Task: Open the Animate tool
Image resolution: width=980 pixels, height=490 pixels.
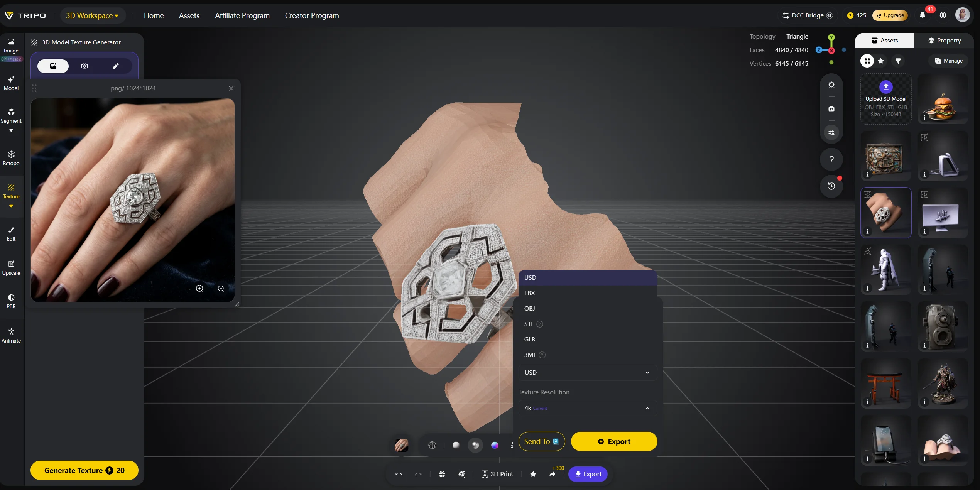Action: click(11, 336)
